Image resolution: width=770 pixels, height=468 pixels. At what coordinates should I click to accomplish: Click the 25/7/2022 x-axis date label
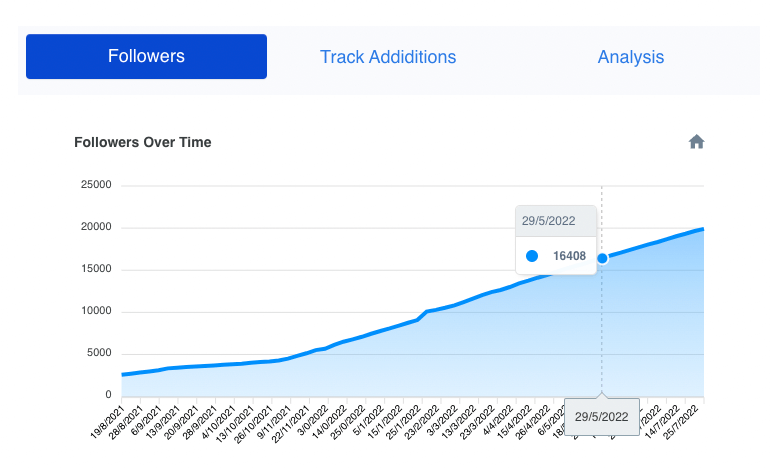coord(681,422)
